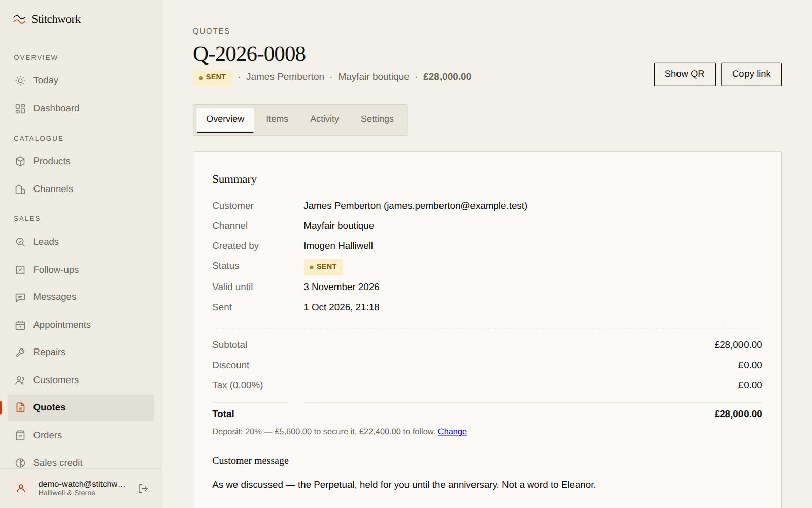Click the Subtotal amount £28,000.00
812x508 pixels.
[738, 345]
